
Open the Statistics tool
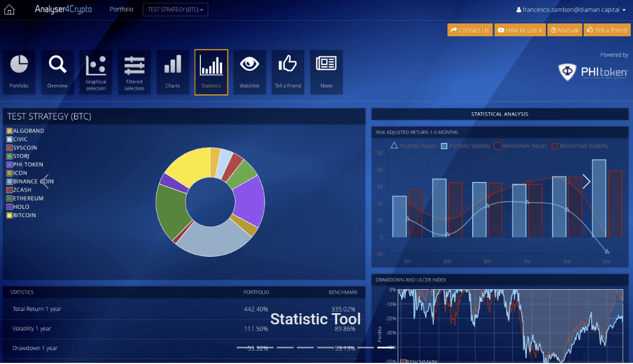pyautogui.click(x=211, y=71)
